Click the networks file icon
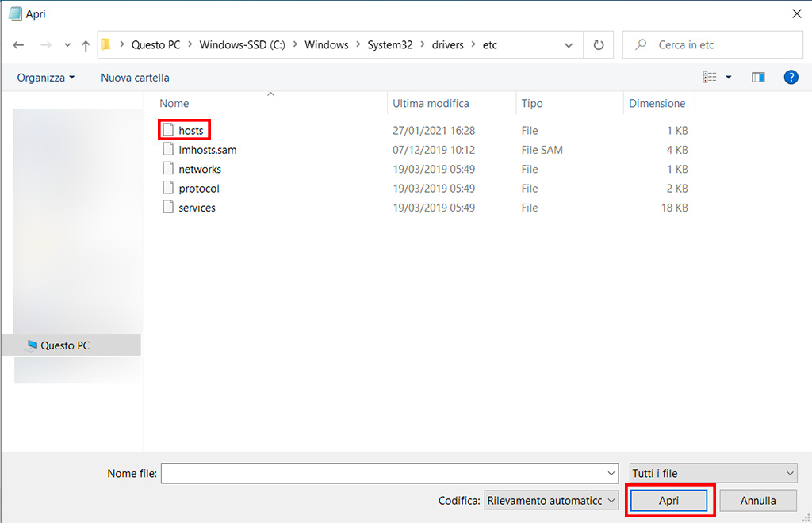The image size is (812, 523). click(168, 168)
